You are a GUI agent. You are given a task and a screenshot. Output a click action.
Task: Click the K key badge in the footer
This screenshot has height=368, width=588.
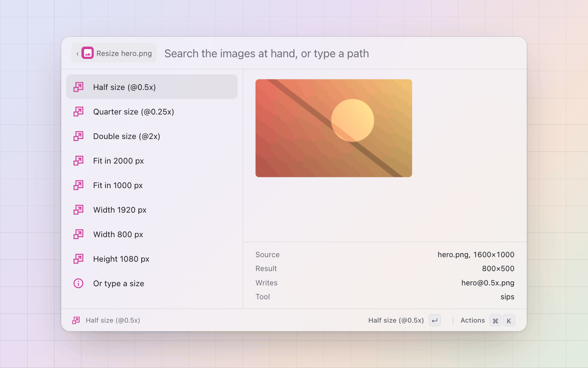pyautogui.click(x=509, y=321)
